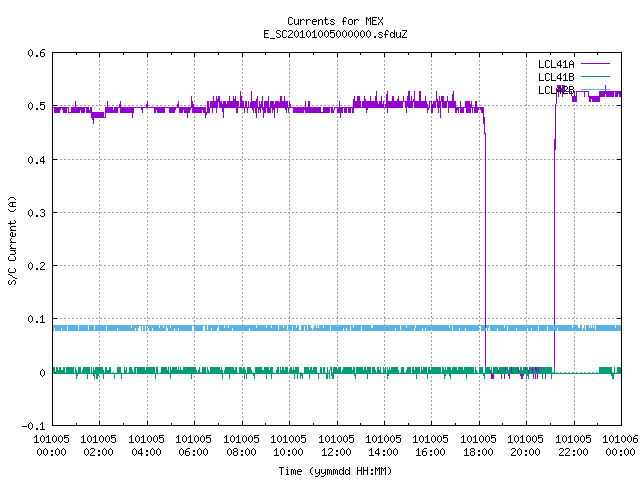Click the x-axis tick '101005 10:00'
This screenshot has width=640, height=480.
(x=289, y=446)
